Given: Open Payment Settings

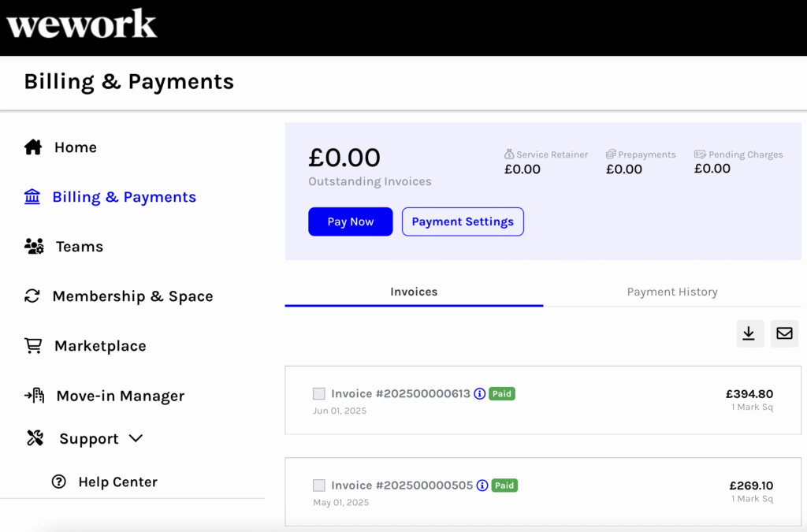Looking at the screenshot, I should click(x=463, y=221).
